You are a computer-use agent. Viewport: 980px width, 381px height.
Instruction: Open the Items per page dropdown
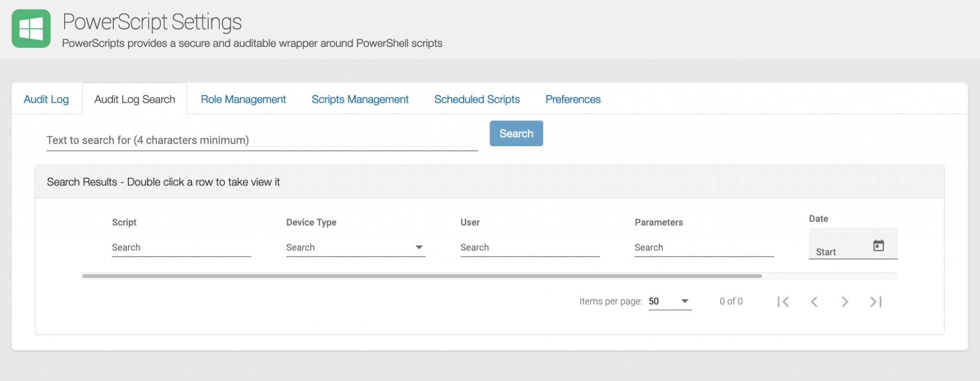(670, 301)
